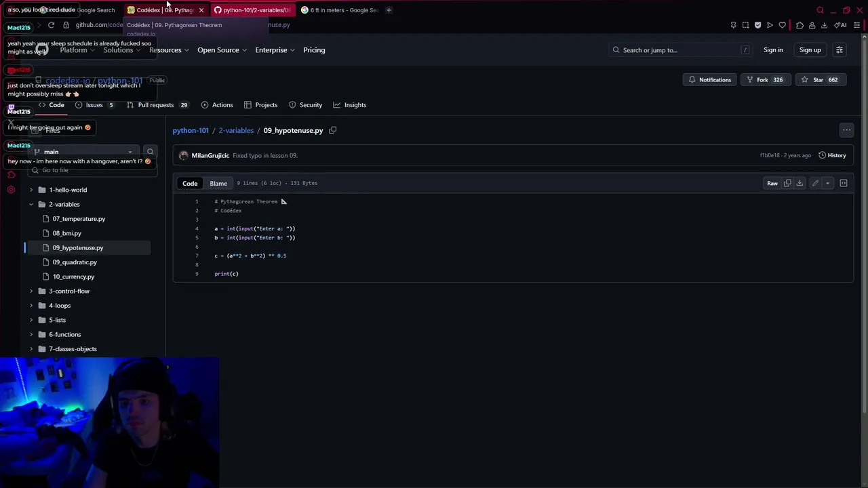Click the Search or jump to field
Screen dimensions: 868x488
[680, 50]
